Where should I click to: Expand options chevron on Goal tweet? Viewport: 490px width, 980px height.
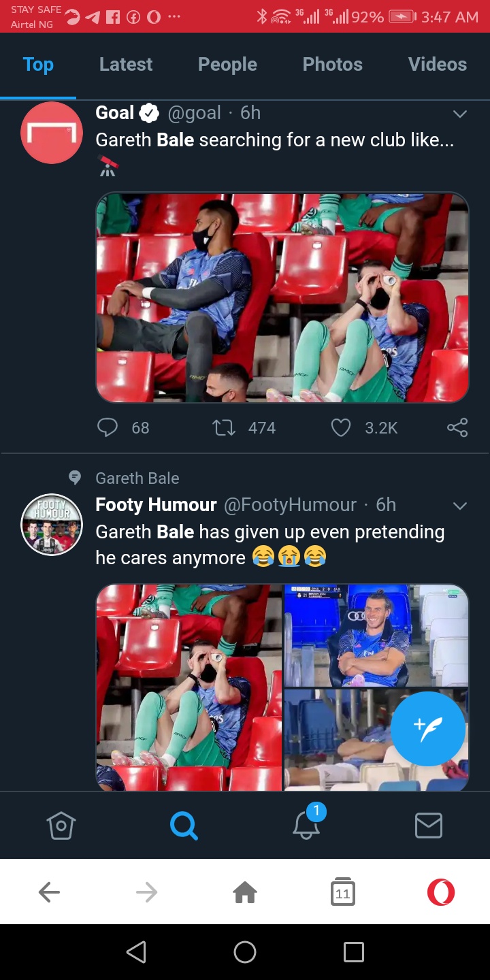point(460,114)
